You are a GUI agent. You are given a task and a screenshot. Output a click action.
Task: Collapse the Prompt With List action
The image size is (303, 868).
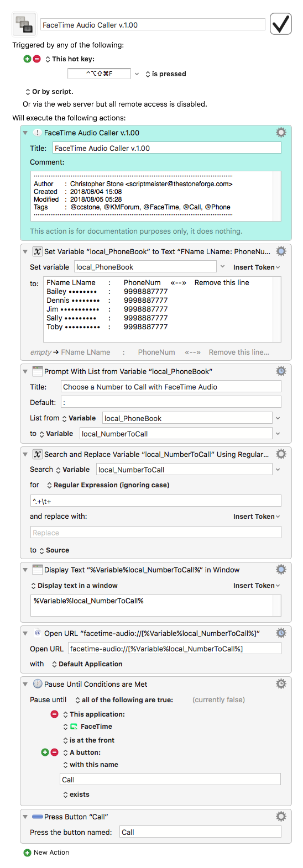coord(25,371)
